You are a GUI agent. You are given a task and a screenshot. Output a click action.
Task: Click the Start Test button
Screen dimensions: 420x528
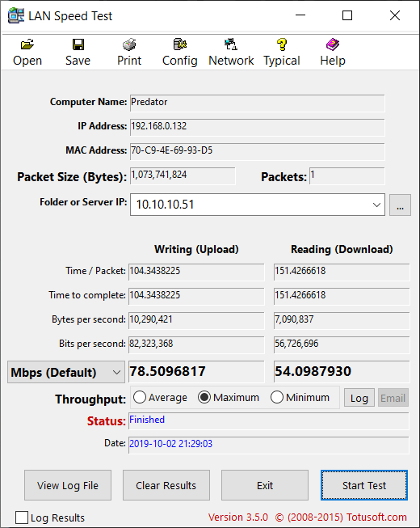(364, 485)
